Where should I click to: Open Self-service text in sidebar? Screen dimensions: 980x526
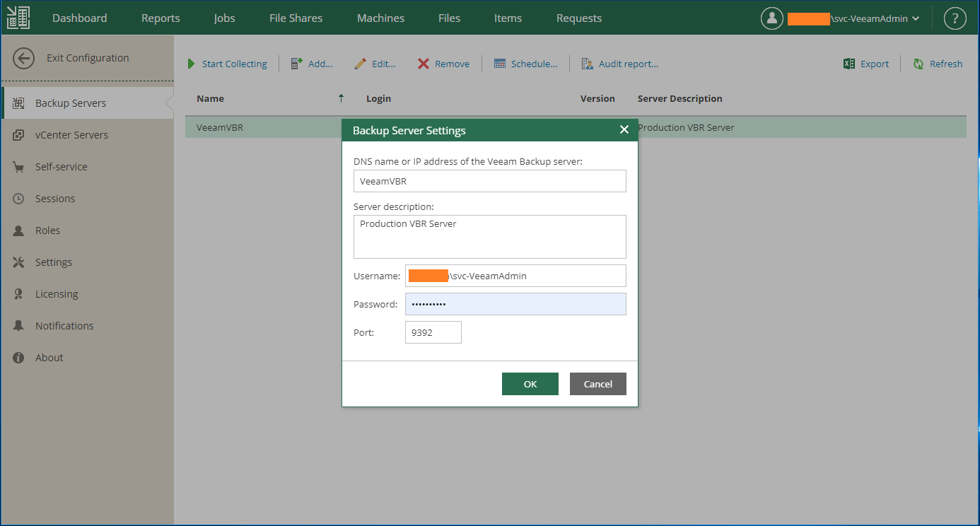point(62,167)
